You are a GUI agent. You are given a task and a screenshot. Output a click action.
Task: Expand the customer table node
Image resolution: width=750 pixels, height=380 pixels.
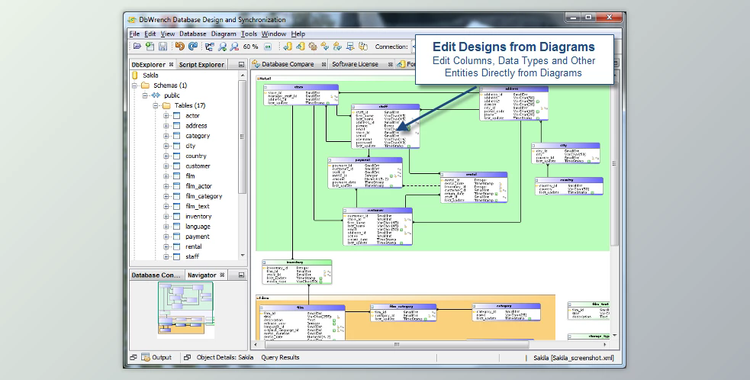pos(166,166)
